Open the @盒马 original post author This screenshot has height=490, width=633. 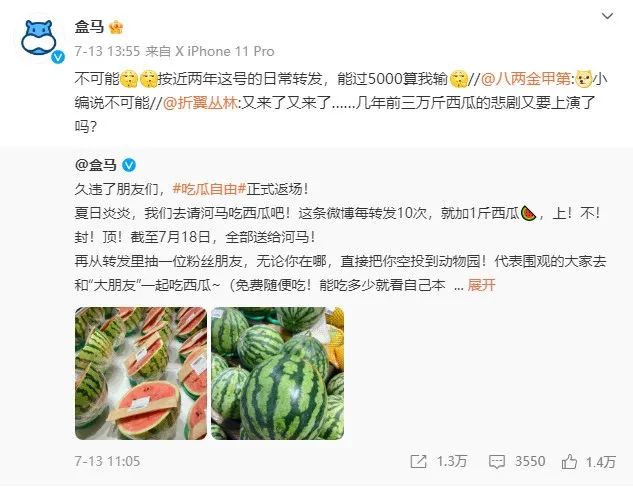(96, 165)
